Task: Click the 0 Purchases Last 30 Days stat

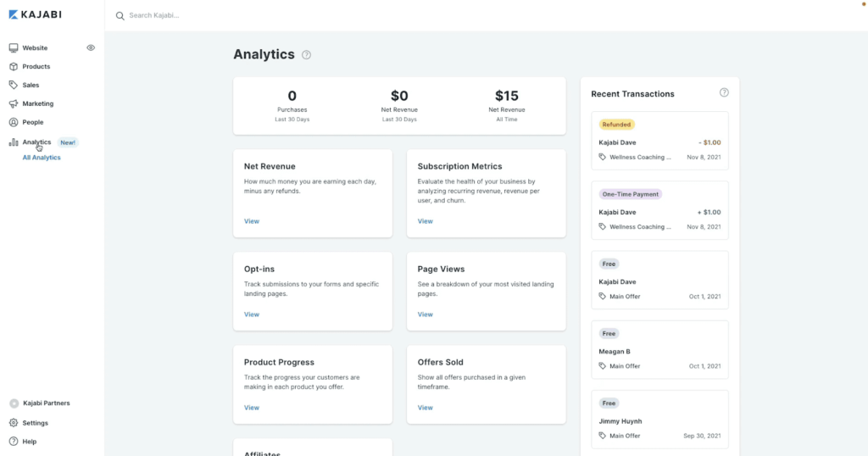Action: coord(292,106)
